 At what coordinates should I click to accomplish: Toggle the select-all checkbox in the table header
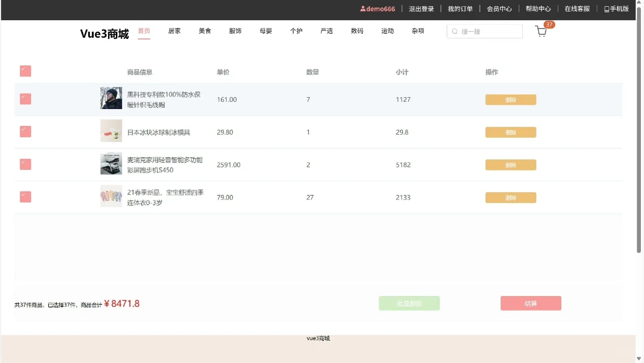[x=25, y=71]
